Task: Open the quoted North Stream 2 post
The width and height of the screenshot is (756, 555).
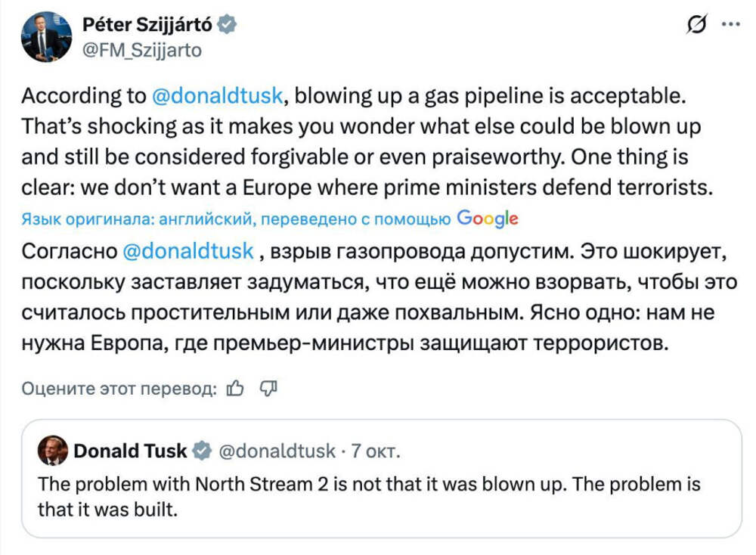Action: click(x=369, y=497)
